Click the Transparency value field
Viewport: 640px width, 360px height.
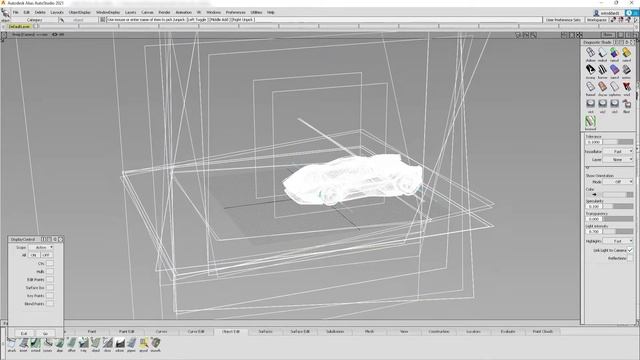coord(593,219)
